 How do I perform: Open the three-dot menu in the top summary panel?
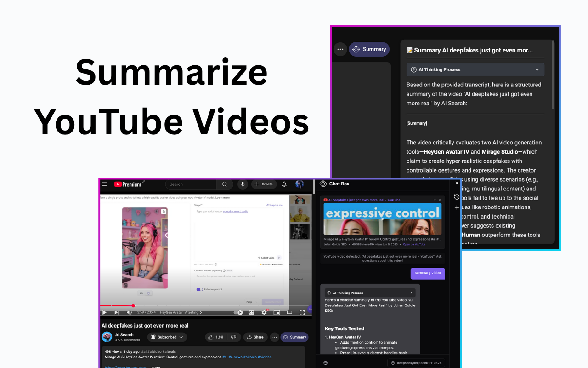340,49
